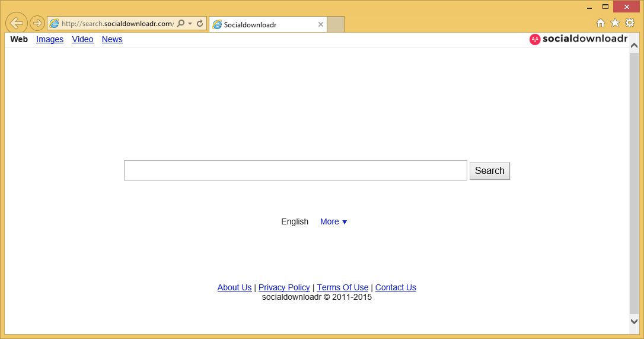Open the Home icon in the browser toolbar
Viewport: 644px width, 339px height.
click(x=601, y=23)
